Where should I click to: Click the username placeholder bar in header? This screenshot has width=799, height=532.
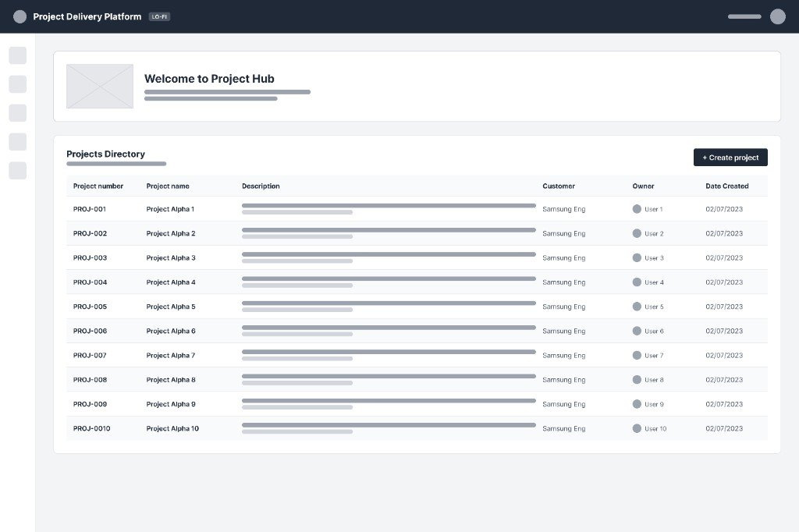pos(744,17)
